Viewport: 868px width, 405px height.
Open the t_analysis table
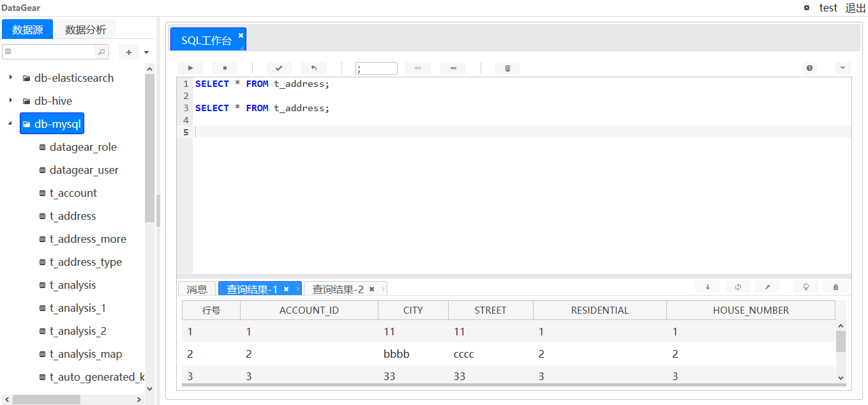67,285
